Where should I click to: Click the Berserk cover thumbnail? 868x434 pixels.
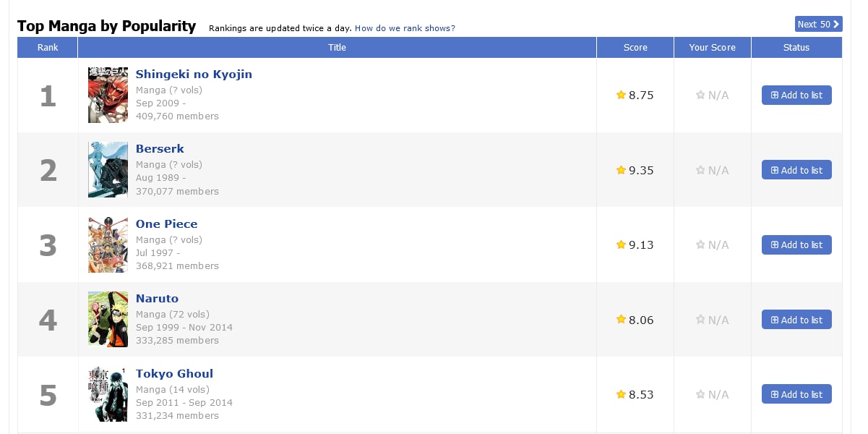(x=108, y=169)
